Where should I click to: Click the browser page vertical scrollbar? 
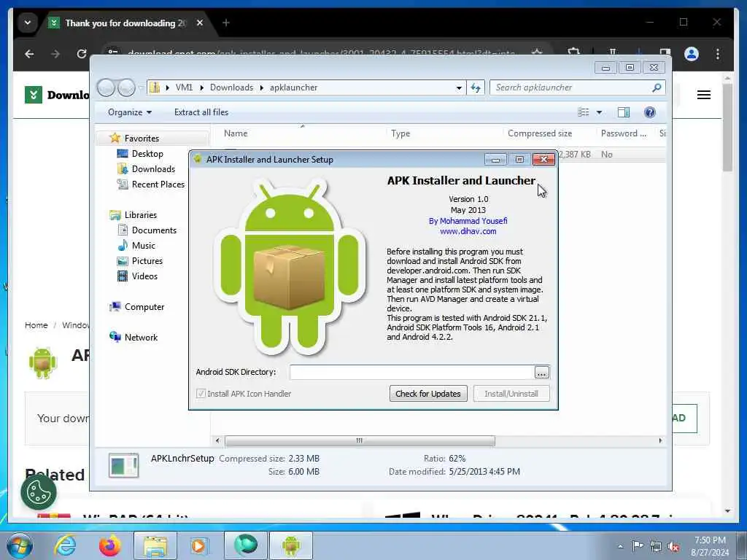coord(727,127)
